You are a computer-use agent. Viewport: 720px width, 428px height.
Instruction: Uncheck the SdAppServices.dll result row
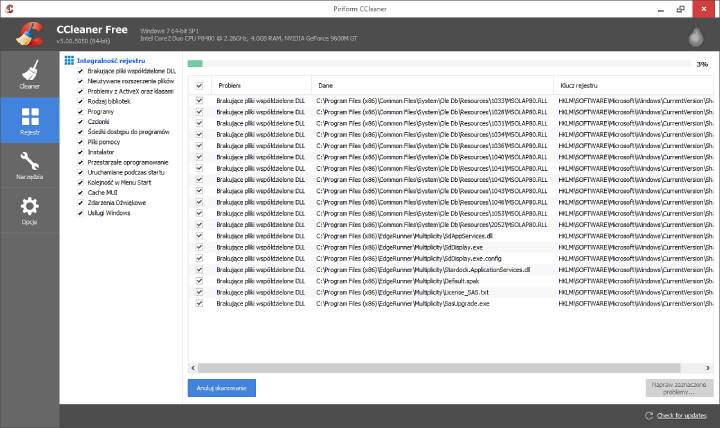pyautogui.click(x=199, y=236)
